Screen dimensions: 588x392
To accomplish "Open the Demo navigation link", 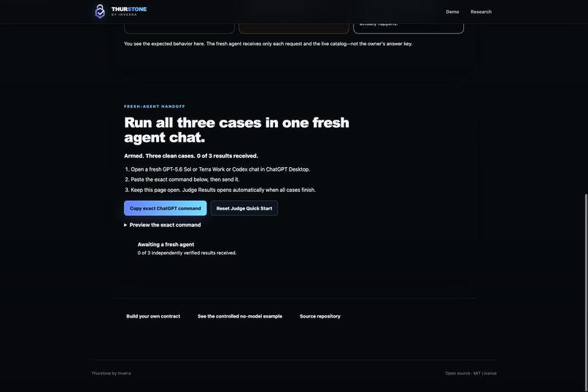I will (452, 12).
